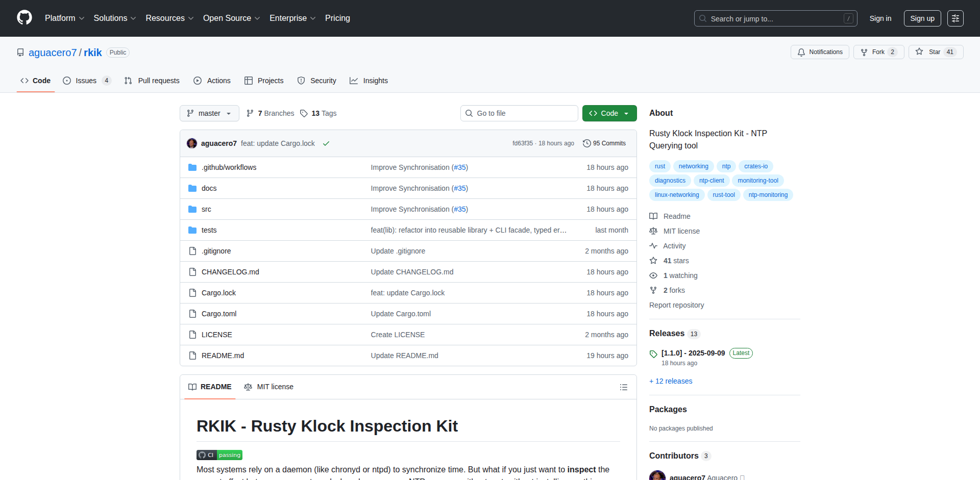The width and height of the screenshot is (980, 480).
Task: Click the Notifications bell button
Action: (x=820, y=52)
